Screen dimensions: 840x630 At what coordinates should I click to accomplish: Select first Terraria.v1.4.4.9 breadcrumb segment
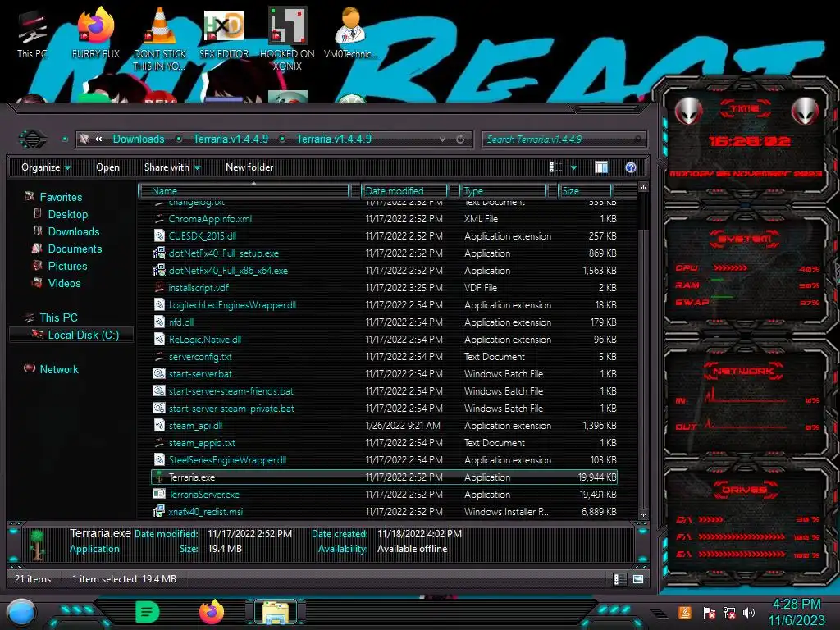tap(231, 139)
